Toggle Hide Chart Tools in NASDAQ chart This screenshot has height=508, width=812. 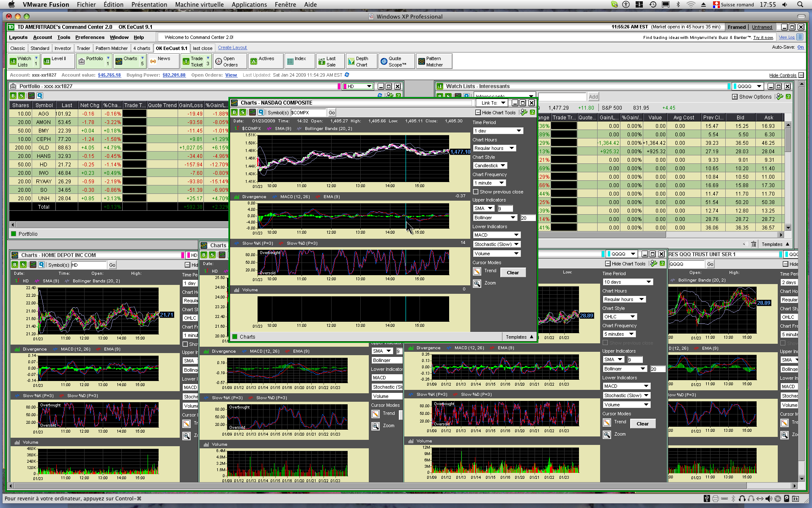click(478, 113)
